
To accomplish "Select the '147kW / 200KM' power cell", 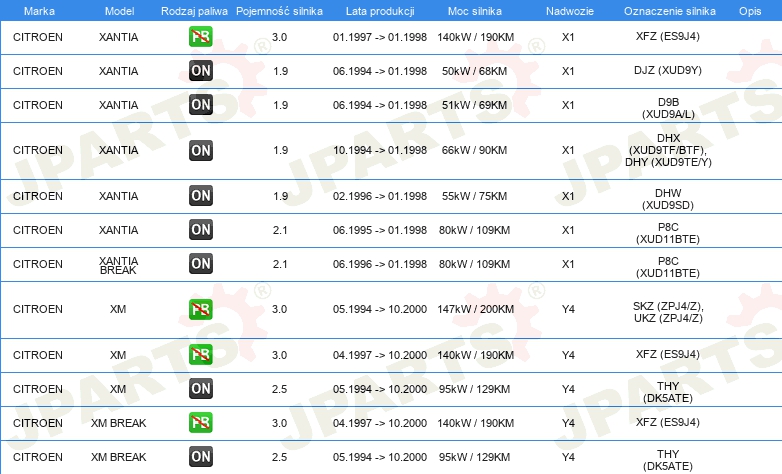I will [x=475, y=309].
